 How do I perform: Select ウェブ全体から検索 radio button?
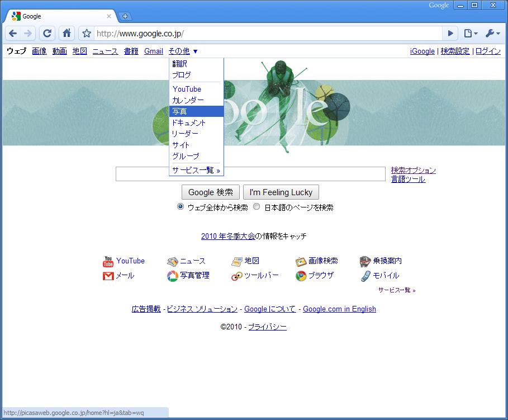[181, 206]
